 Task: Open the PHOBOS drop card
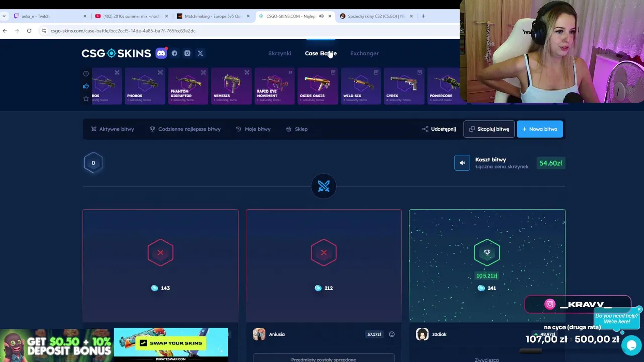pyautogui.click(x=145, y=86)
